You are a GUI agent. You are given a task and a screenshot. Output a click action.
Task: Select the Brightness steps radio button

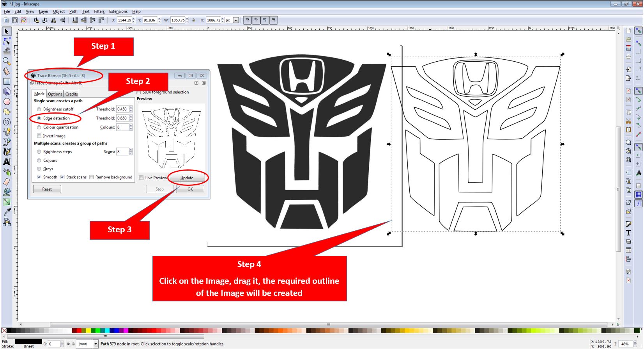39,152
